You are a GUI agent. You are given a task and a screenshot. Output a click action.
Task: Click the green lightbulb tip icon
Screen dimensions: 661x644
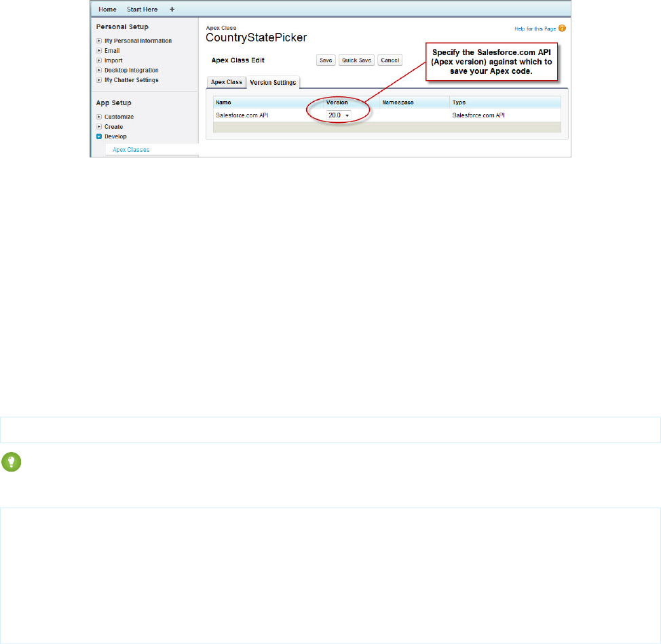12,462
